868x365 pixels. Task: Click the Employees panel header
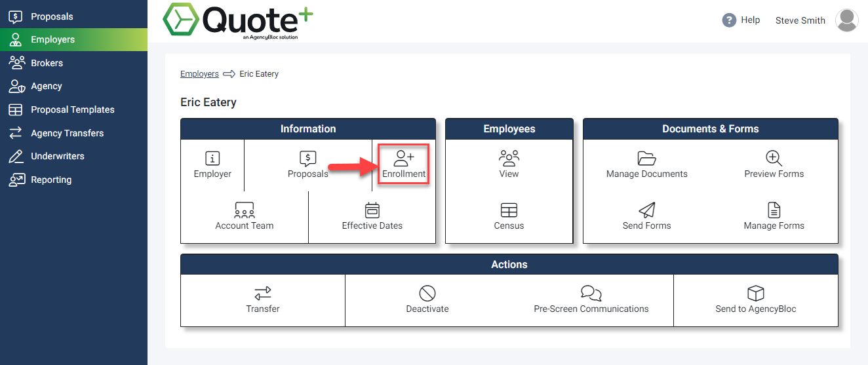click(x=509, y=129)
